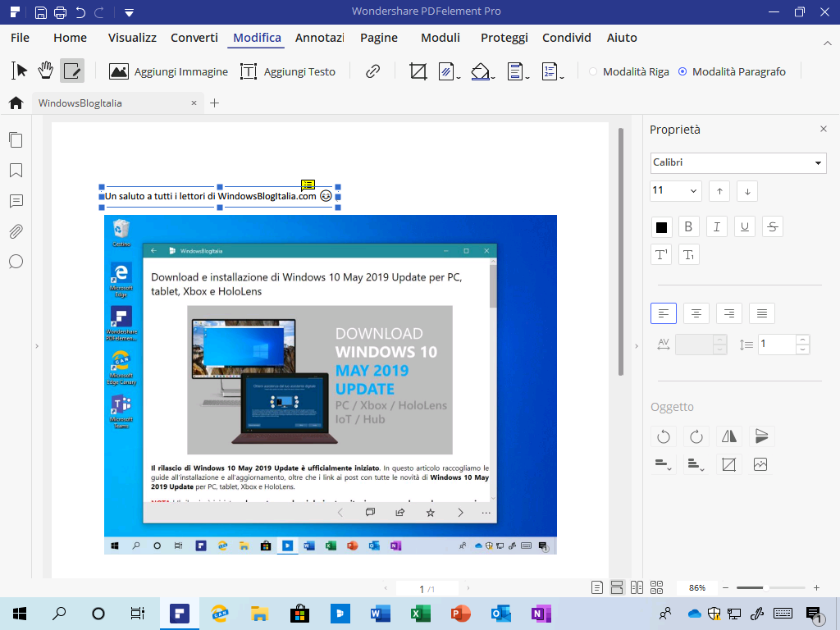The image size is (840, 630).
Task: Select the arrow selection tool
Action: [20, 71]
